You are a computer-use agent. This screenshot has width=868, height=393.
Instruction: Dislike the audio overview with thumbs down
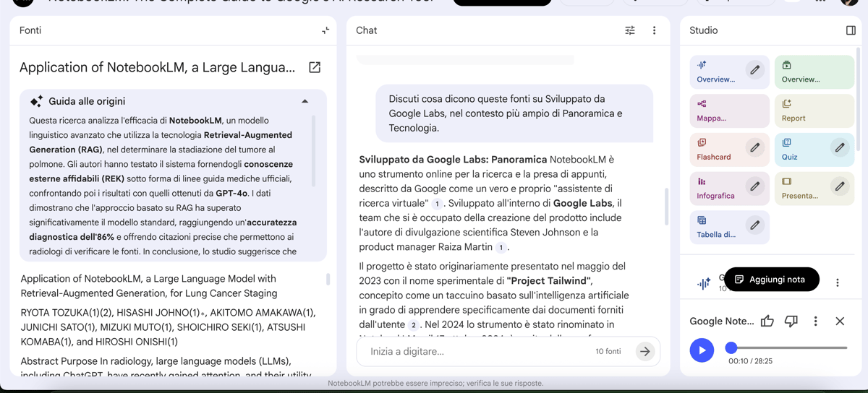coord(791,321)
